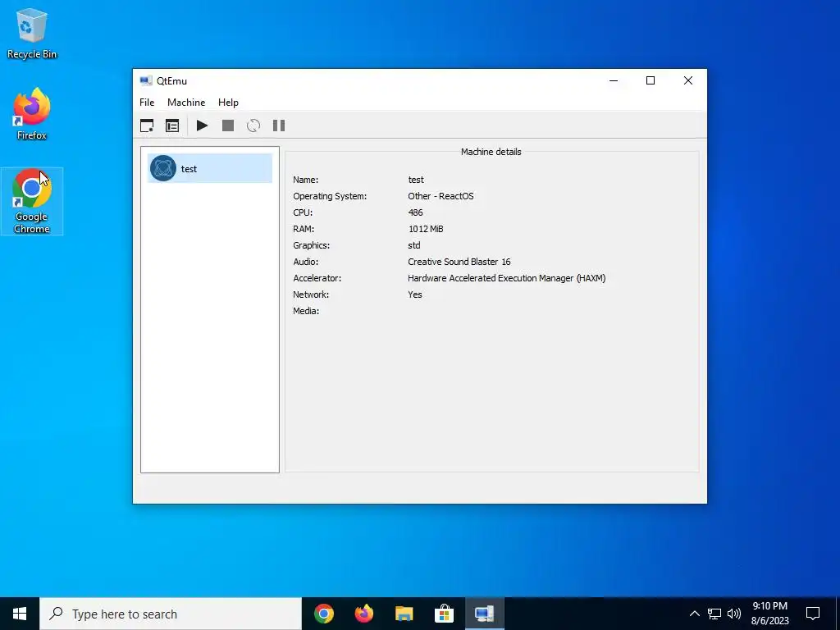840x630 pixels.
Task: Click the new machine toolbar icon
Action: [x=147, y=126]
